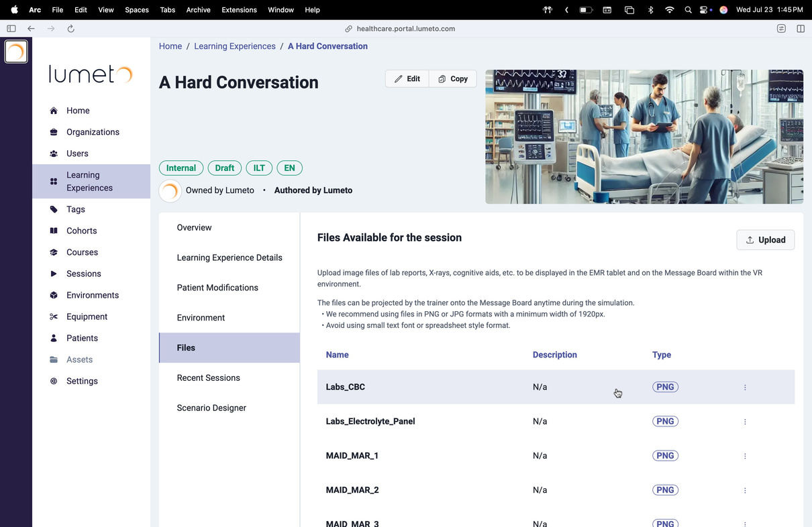This screenshot has height=527, width=812.
Task: Reload the page with refresh icon
Action: coord(70,29)
